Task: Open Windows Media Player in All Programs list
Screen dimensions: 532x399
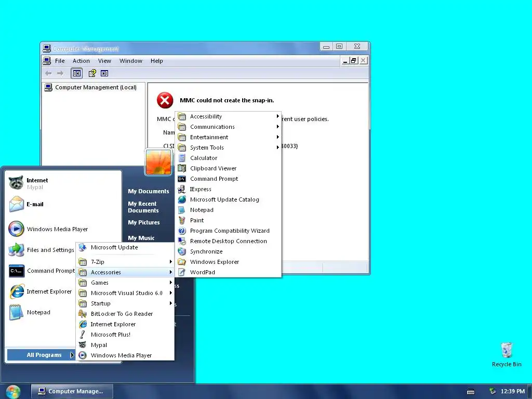Action: tap(125, 355)
